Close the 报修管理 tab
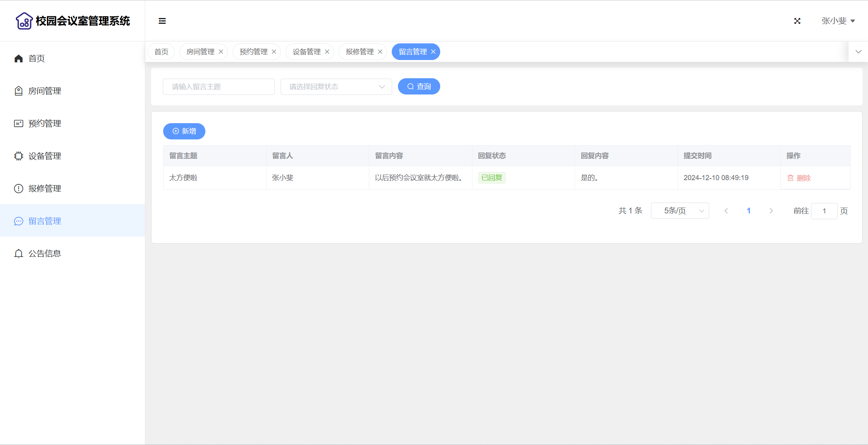The width and height of the screenshot is (868, 445). pyautogui.click(x=380, y=52)
